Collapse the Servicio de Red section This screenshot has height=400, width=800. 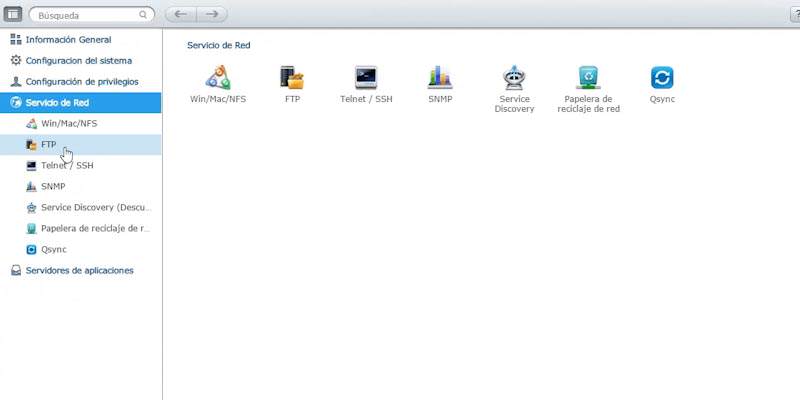click(81, 103)
